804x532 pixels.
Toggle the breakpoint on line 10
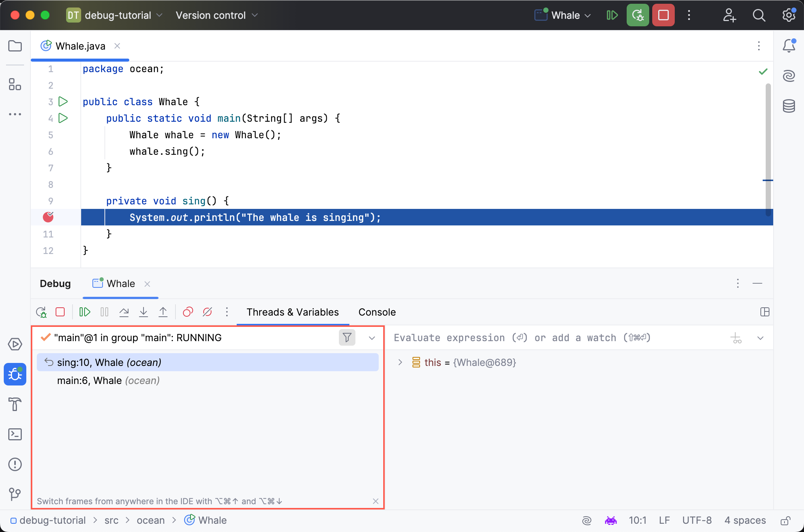pyautogui.click(x=48, y=217)
